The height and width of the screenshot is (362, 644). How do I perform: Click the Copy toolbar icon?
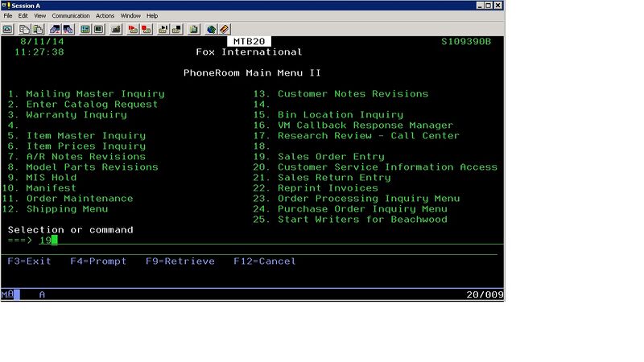click(23, 29)
